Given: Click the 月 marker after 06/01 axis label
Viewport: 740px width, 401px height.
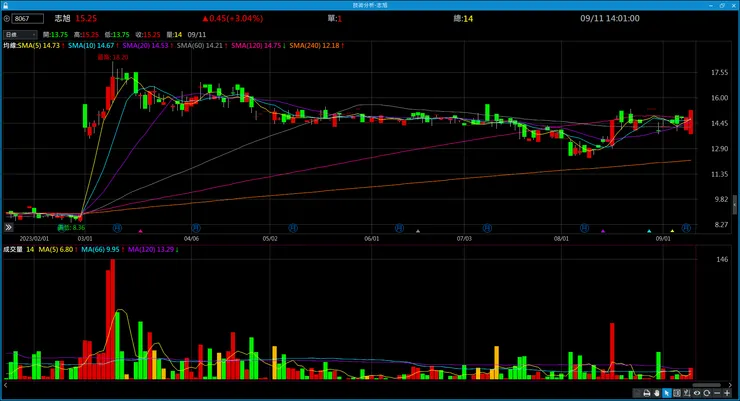Looking at the screenshot, I should 399,228.
